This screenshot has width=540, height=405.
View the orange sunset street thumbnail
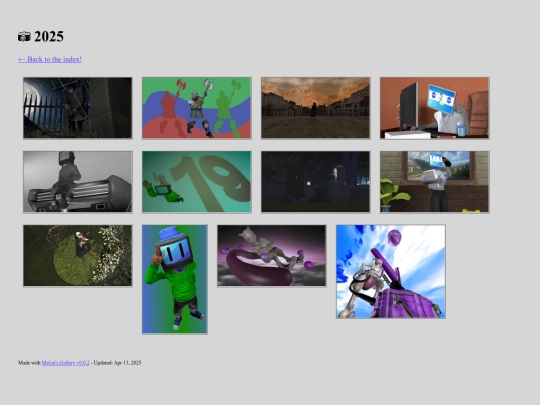coord(315,108)
